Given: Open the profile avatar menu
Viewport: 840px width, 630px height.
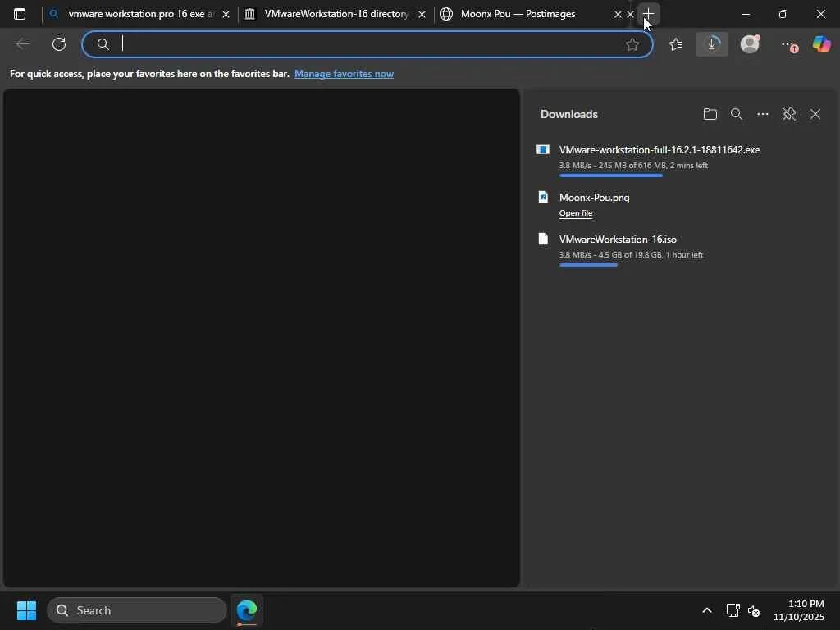Looking at the screenshot, I should point(750,44).
